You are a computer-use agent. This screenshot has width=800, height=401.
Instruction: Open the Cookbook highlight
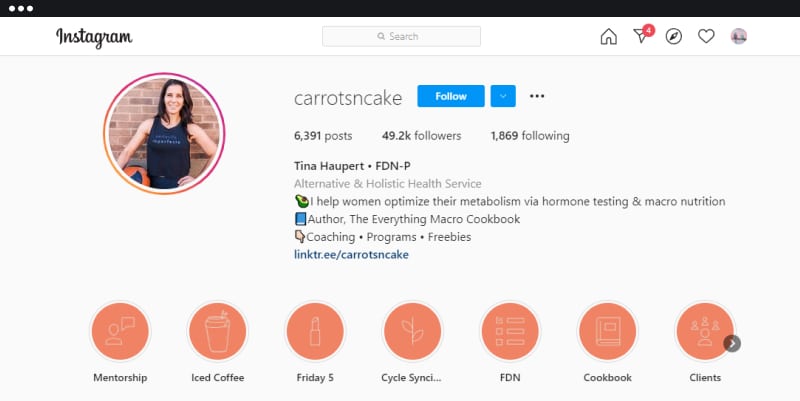click(607, 332)
